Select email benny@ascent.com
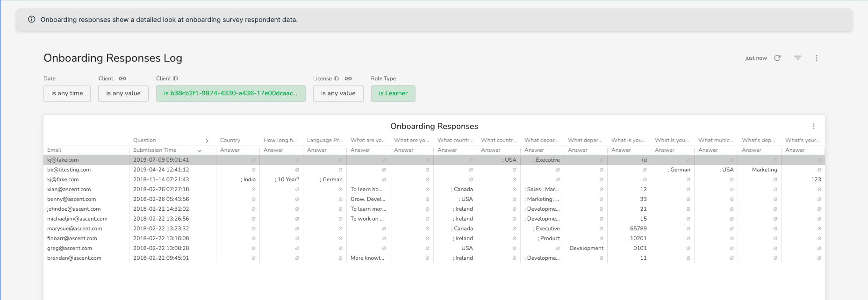The width and height of the screenshot is (868, 300). [72, 199]
